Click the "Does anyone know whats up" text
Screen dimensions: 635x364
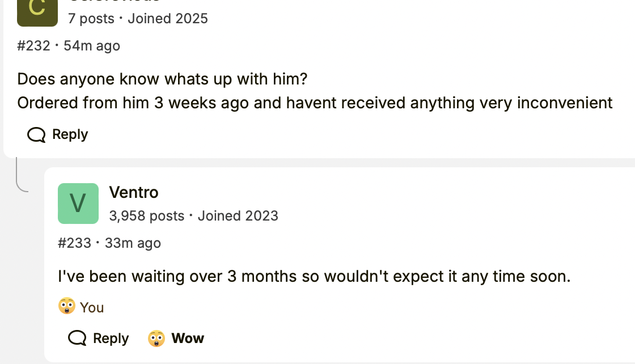(x=162, y=78)
